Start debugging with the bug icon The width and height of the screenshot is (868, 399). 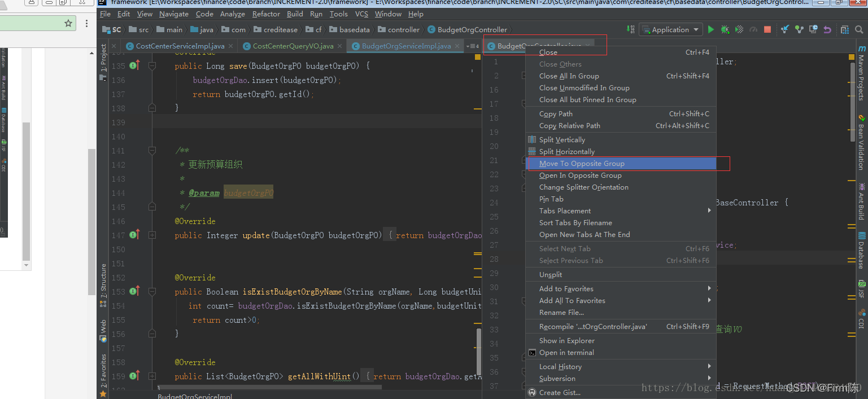point(725,29)
